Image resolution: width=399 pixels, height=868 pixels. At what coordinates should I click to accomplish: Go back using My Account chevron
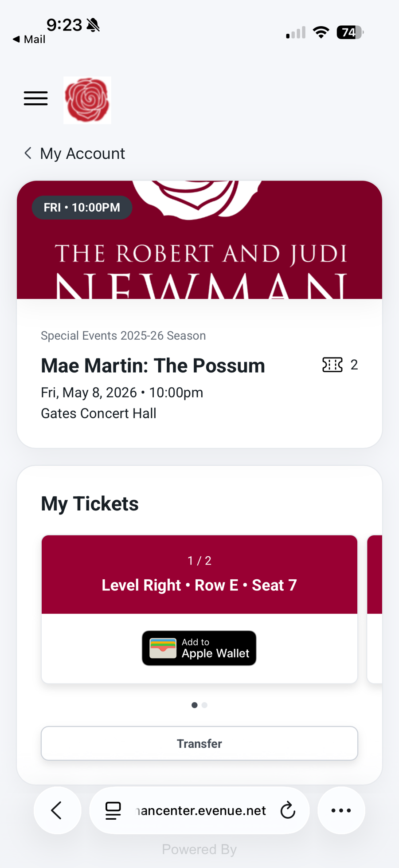point(28,153)
